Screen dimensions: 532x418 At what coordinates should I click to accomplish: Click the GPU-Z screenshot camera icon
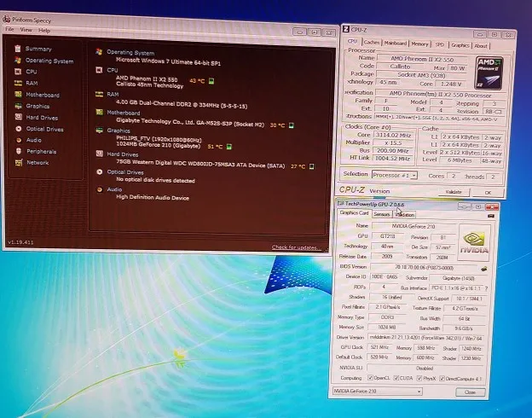click(490, 216)
